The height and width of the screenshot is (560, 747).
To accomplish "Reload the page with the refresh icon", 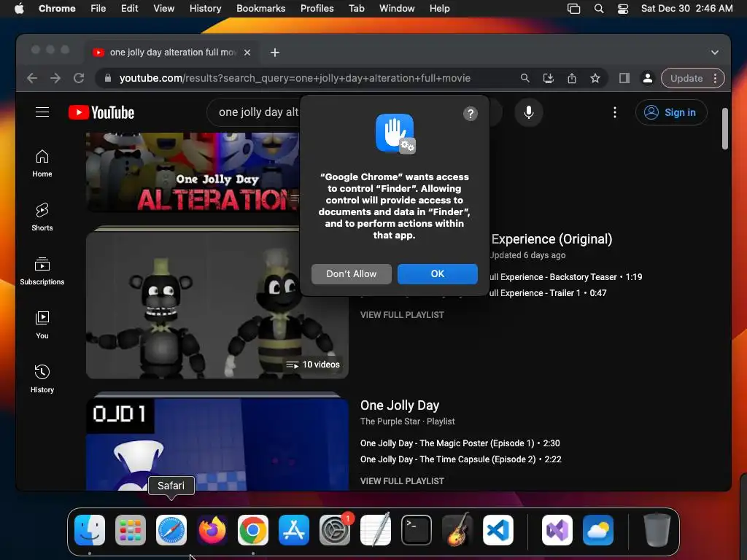I will (79, 78).
